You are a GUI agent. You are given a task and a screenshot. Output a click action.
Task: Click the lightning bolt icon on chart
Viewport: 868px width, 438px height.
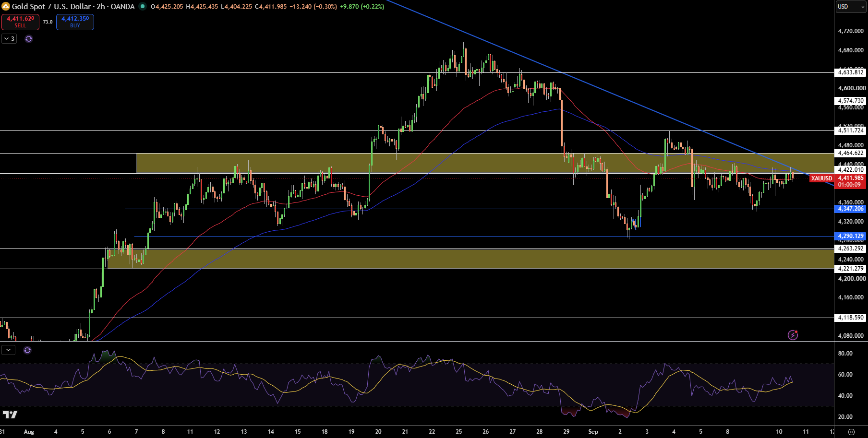pyautogui.click(x=793, y=335)
